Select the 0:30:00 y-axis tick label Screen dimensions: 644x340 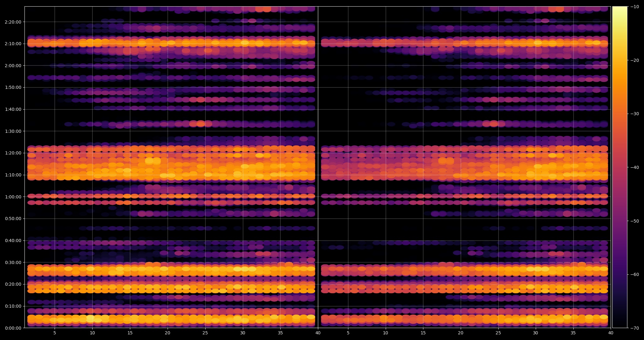pyautogui.click(x=13, y=262)
